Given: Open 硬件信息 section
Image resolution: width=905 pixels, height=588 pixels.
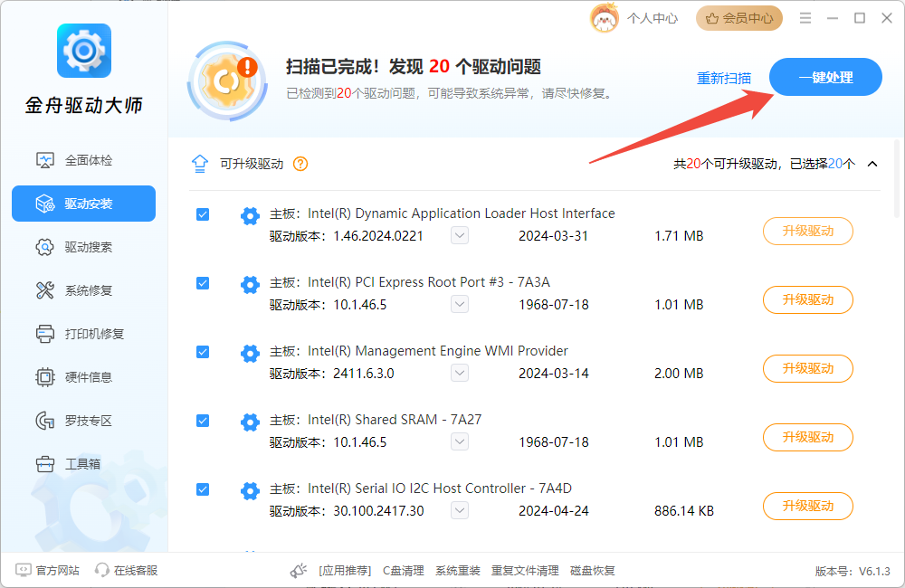Looking at the screenshot, I should pos(83,377).
